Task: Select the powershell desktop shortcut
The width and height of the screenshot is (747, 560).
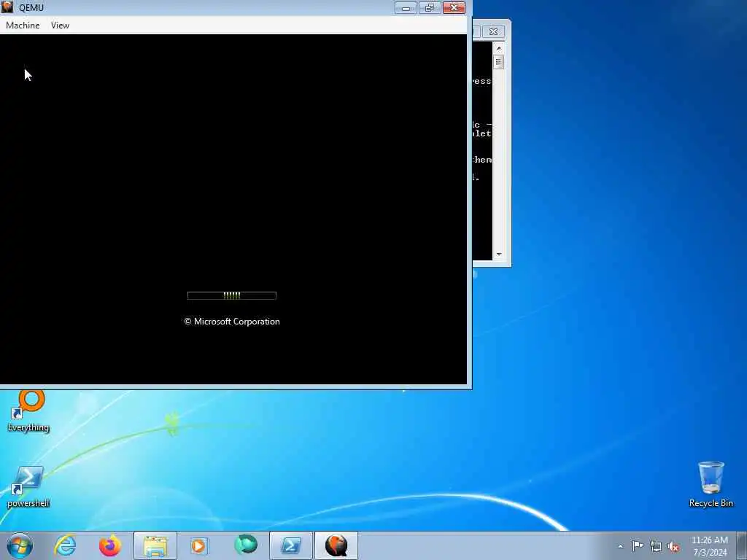Action: point(28,486)
